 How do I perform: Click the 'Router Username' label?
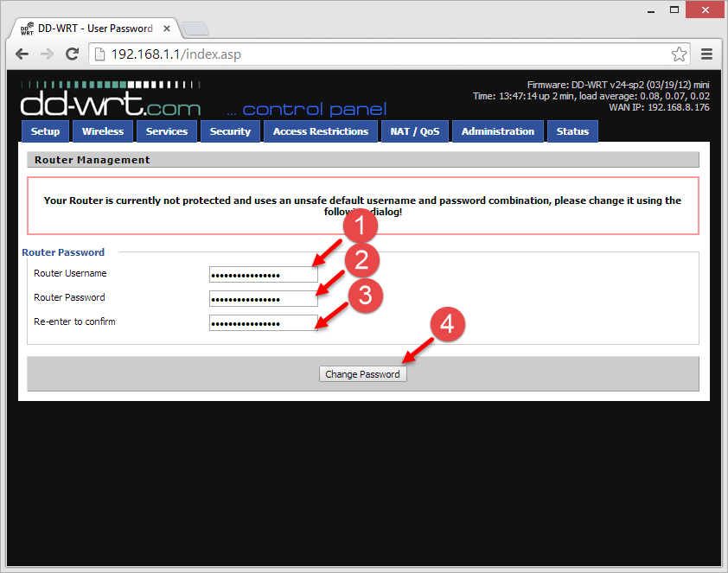point(70,273)
